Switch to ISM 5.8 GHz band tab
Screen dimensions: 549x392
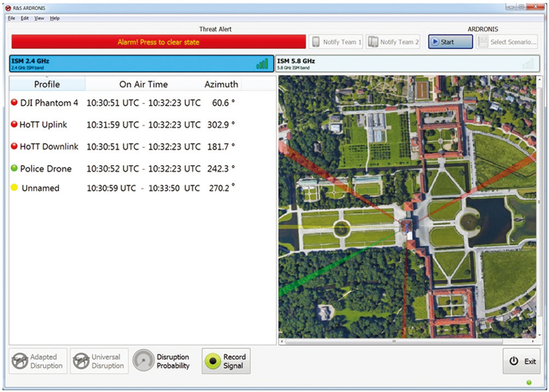pos(407,63)
